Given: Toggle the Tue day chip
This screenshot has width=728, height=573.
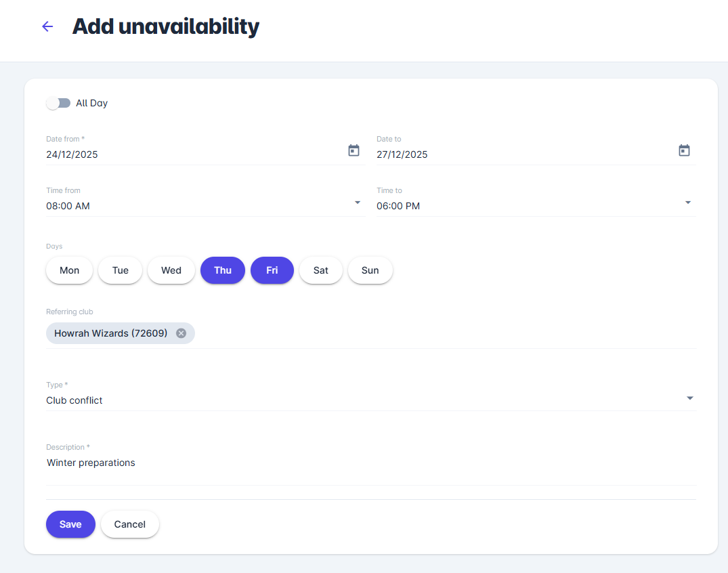Looking at the screenshot, I should pyautogui.click(x=121, y=270).
